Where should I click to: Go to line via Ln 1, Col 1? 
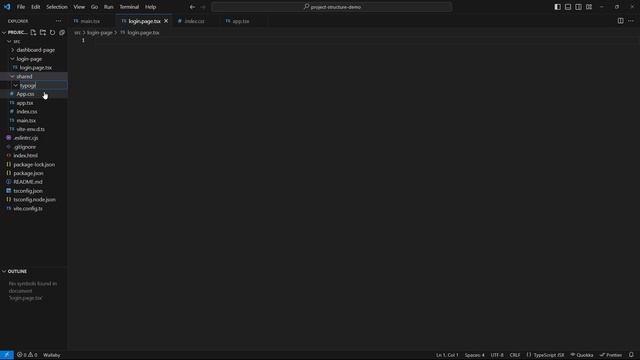[447, 355]
